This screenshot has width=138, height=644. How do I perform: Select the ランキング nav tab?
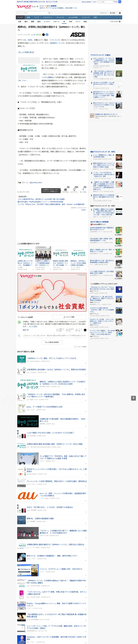coord(86,17)
